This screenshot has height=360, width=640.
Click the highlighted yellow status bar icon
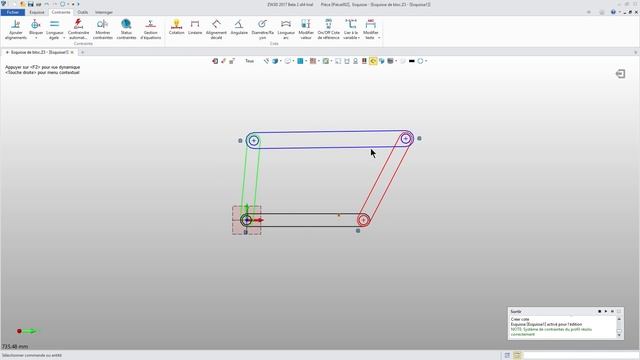(x=517, y=356)
